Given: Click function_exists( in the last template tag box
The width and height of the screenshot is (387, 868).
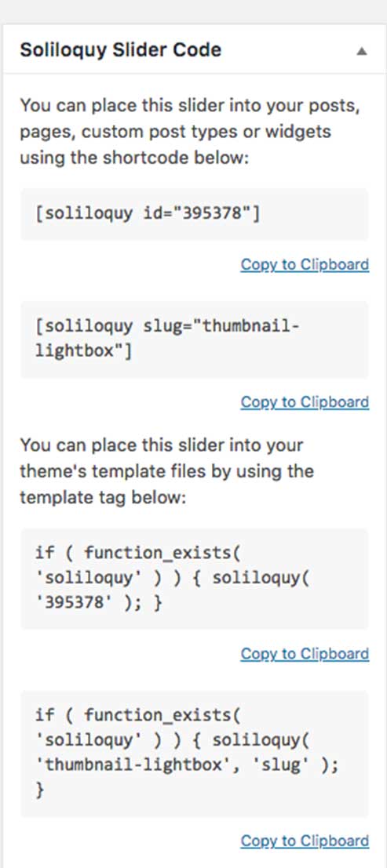Looking at the screenshot, I should click(162, 714).
